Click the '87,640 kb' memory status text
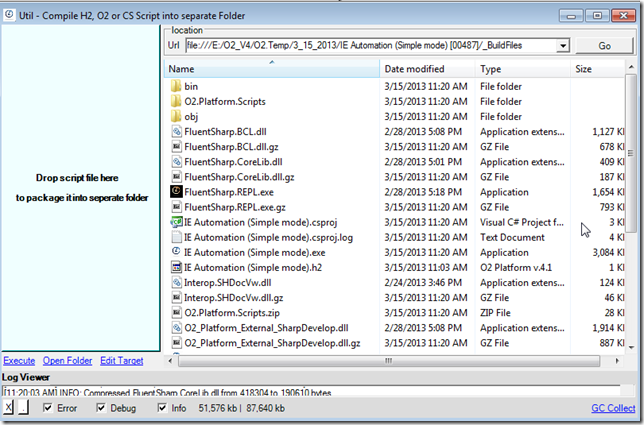 tap(266, 408)
